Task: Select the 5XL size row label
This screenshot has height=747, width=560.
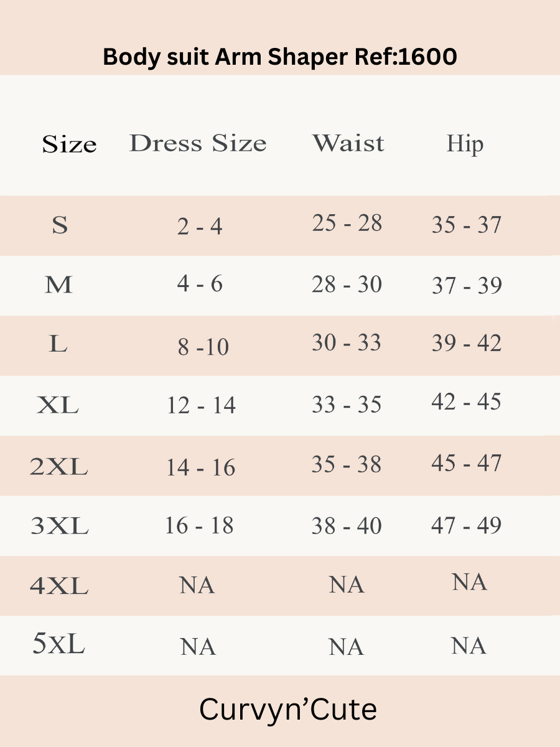Action: pyautogui.click(x=58, y=646)
